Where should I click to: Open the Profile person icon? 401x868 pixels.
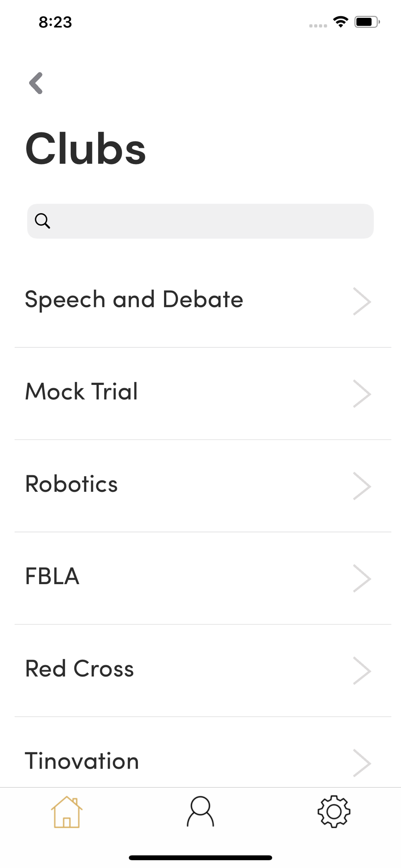pos(200,811)
